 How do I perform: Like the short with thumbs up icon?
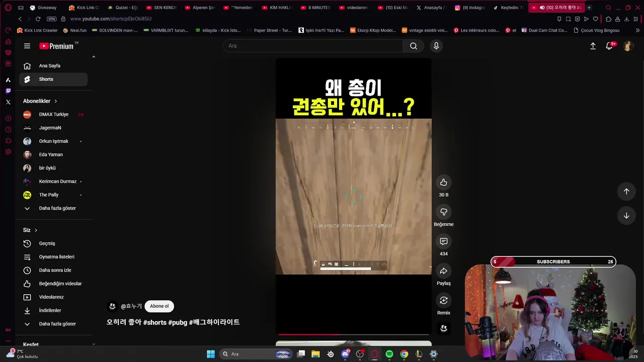[443, 183]
